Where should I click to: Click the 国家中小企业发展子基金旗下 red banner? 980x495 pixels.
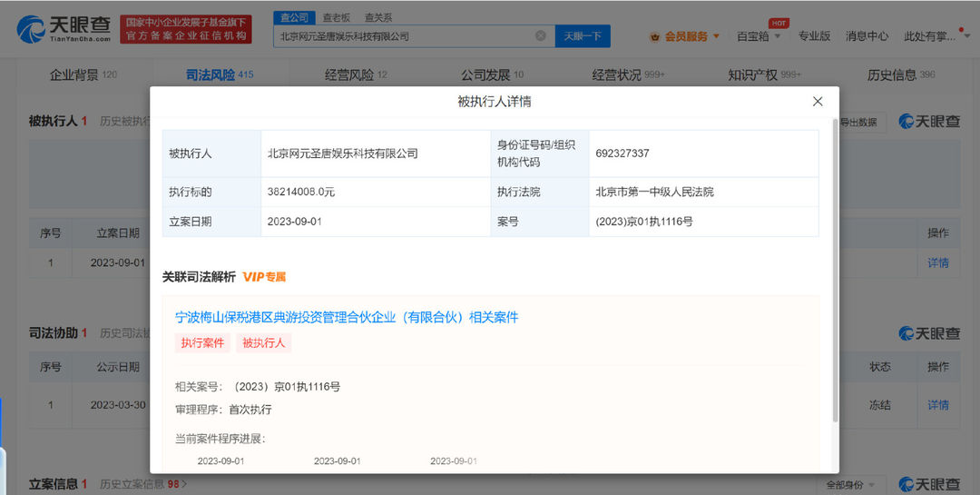coord(186,29)
